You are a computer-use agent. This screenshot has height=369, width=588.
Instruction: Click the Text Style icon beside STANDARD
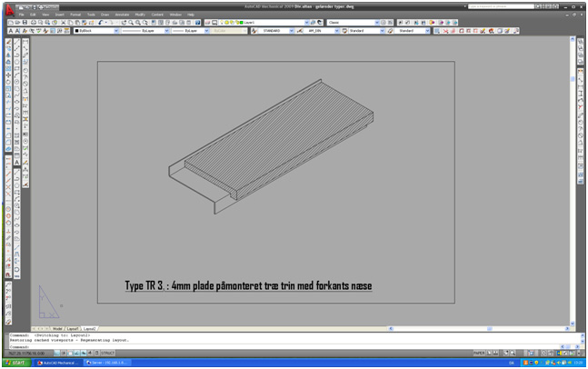tap(254, 31)
